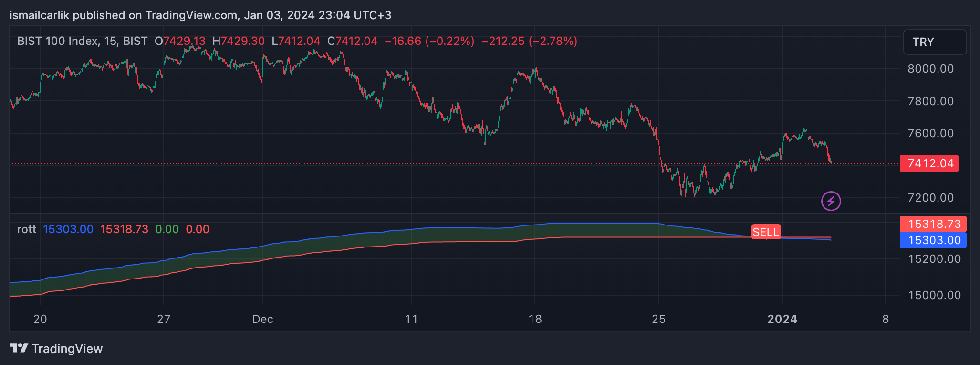Click the 20 date axis label

pos(40,319)
